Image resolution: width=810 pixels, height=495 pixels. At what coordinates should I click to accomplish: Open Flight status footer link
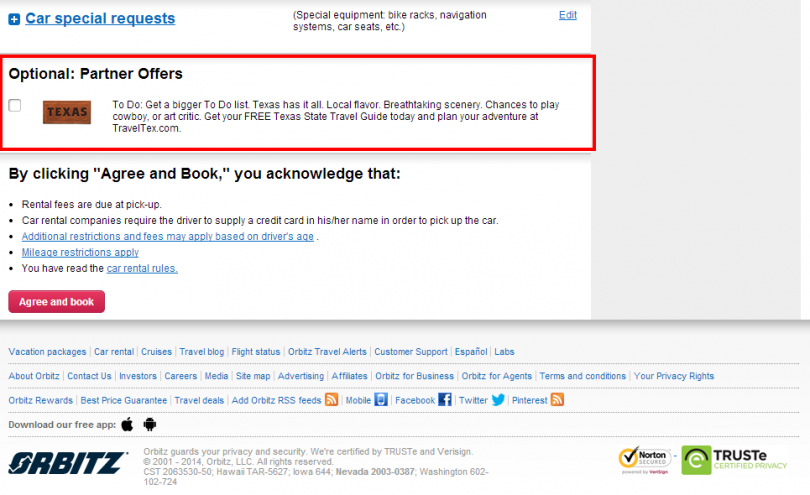click(x=256, y=352)
